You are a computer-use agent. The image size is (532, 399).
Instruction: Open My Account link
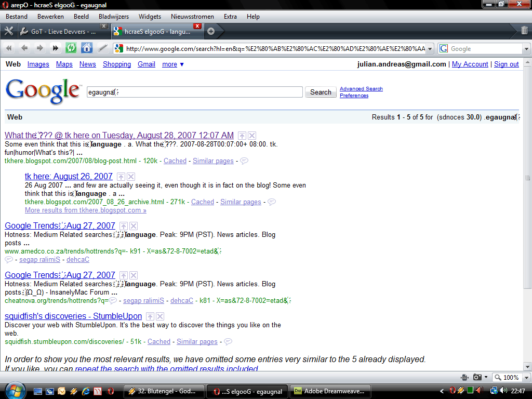tap(470, 64)
